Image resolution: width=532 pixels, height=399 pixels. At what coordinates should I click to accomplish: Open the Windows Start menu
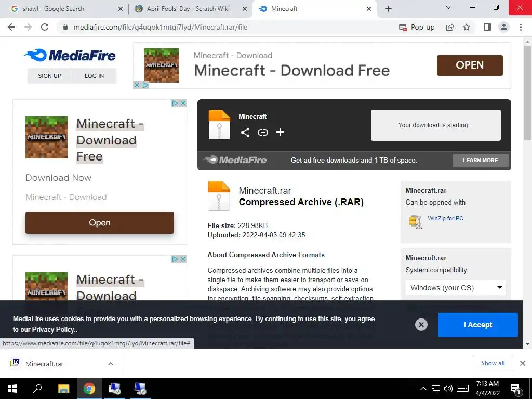tap(12, 389)
